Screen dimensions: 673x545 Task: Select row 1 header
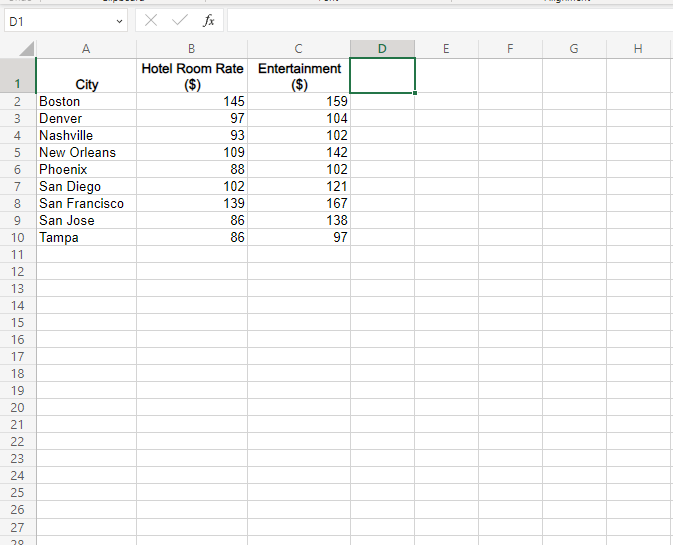18,76
